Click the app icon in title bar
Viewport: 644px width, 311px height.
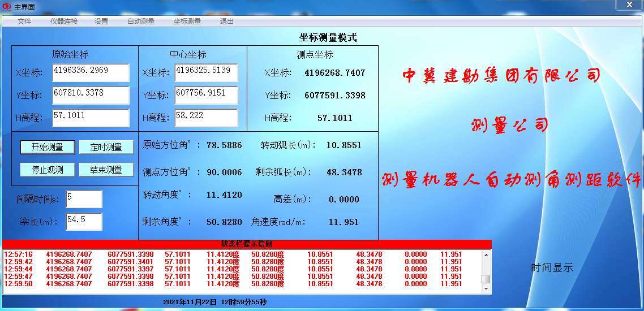tap(7, 6)
